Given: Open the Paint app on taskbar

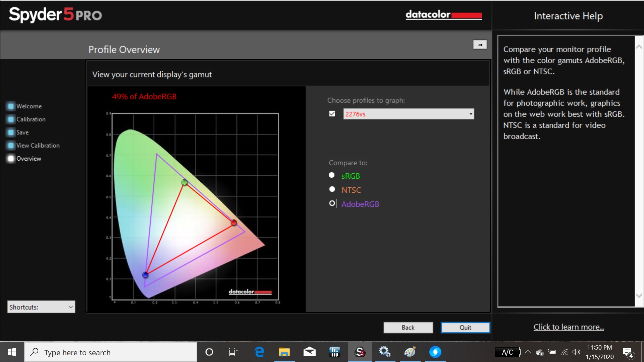Looking at the screenshot, I should point(410,352).
